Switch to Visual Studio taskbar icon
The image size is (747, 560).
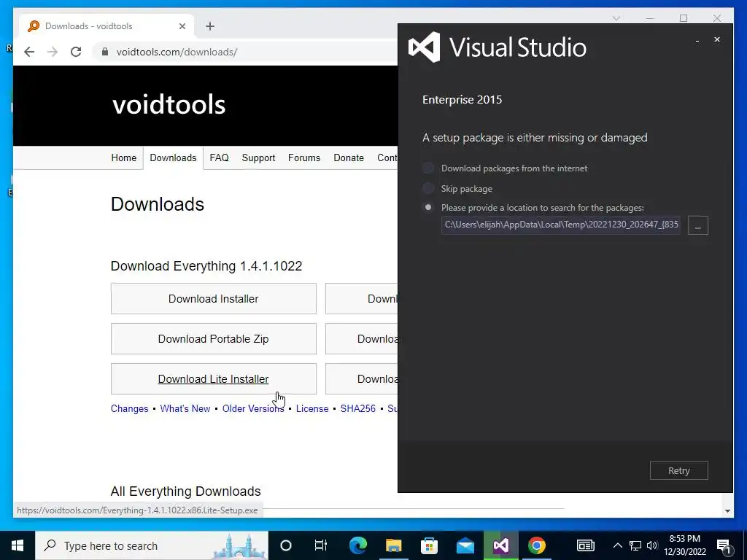(500, 545)
